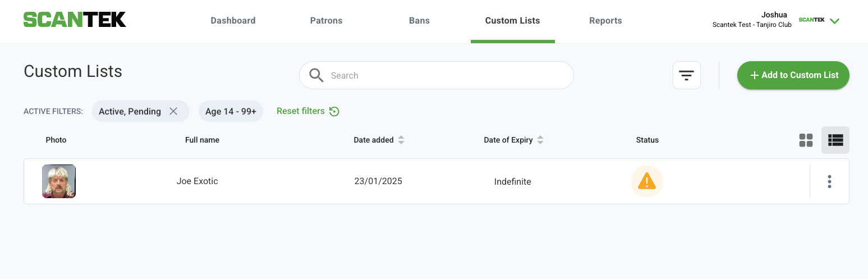Open Joe Exotic row actions menu
Viewport: 868px width, 279px height.
click(x=829, y=181)
